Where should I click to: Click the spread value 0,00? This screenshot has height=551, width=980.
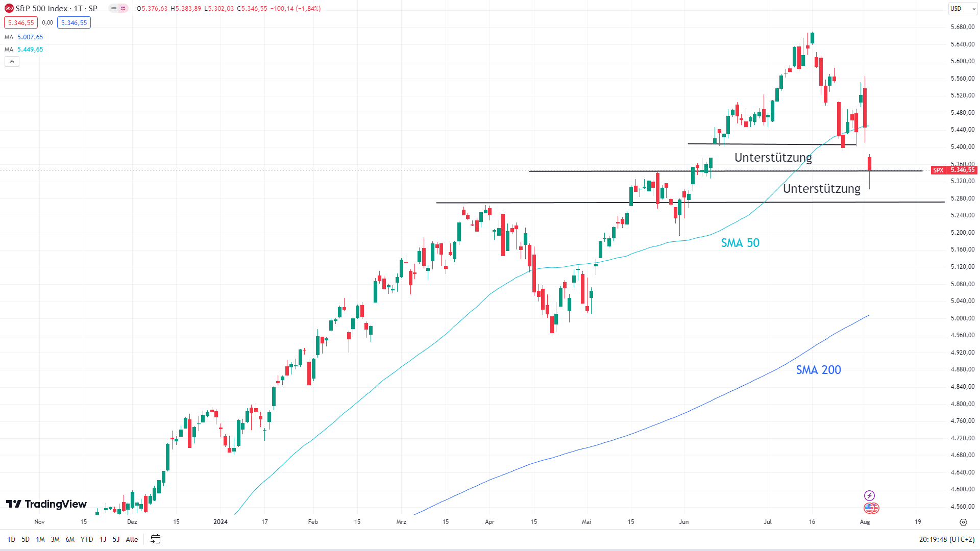point(47,22)
